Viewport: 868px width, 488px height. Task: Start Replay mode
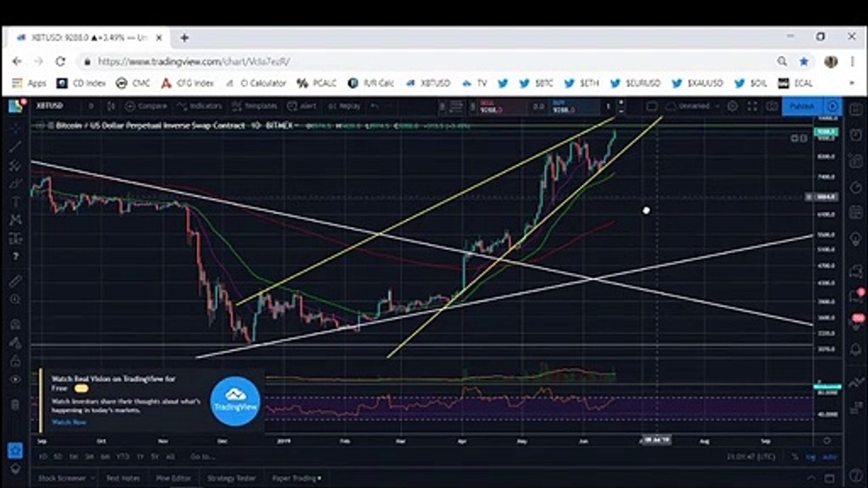pyautogui.click(x=344, y=106)
